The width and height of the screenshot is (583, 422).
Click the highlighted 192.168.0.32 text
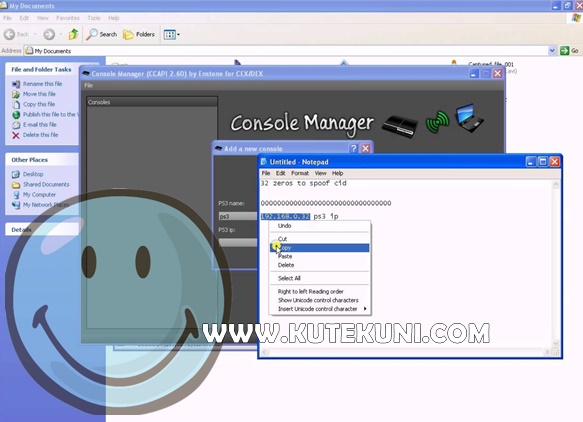[x=286, y=216]
